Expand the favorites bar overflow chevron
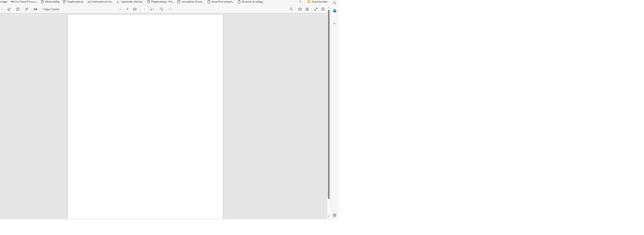Screen dimensions: 644x235 pos(300,2)
